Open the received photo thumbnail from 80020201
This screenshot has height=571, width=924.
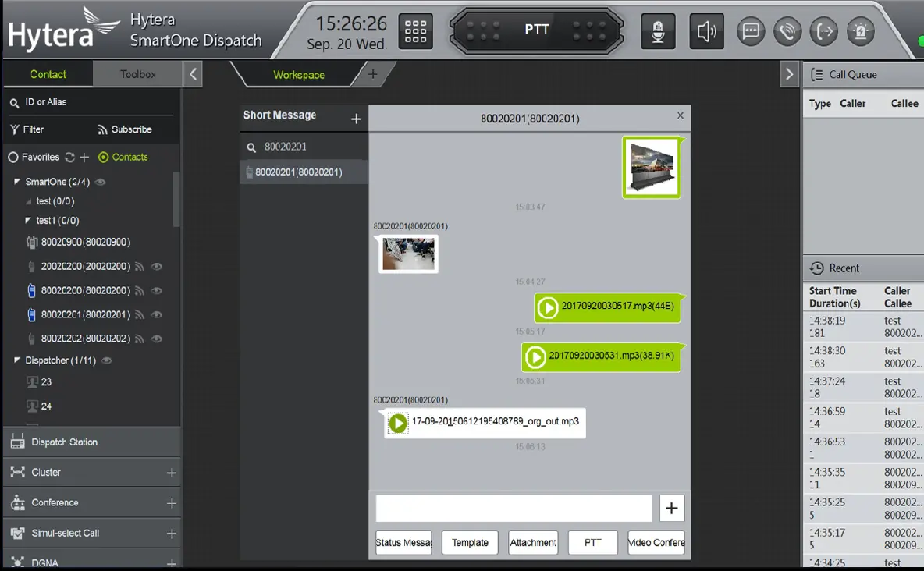click(x=408, y=254)
